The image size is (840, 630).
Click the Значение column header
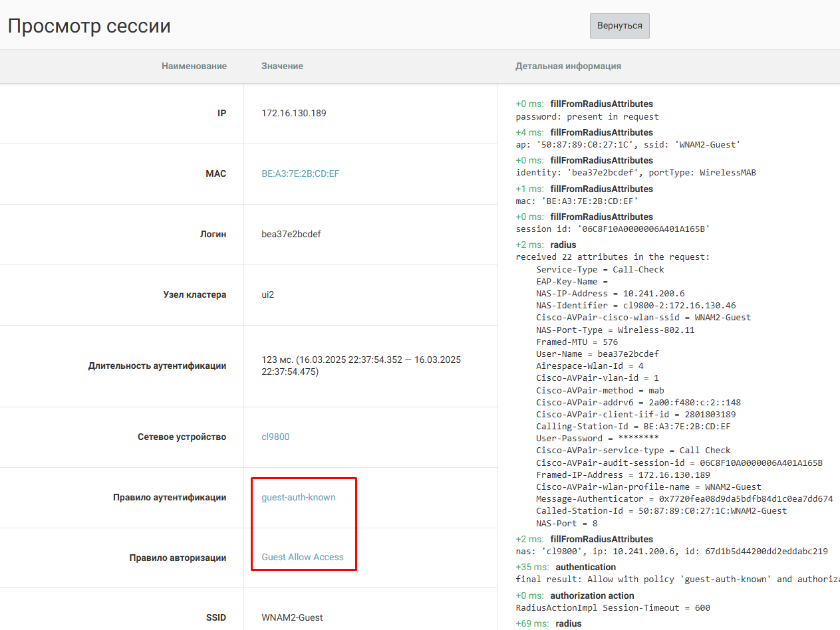[282, 66]
